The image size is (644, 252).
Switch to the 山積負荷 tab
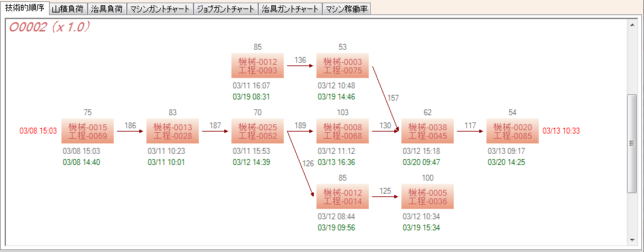(68, 9)
